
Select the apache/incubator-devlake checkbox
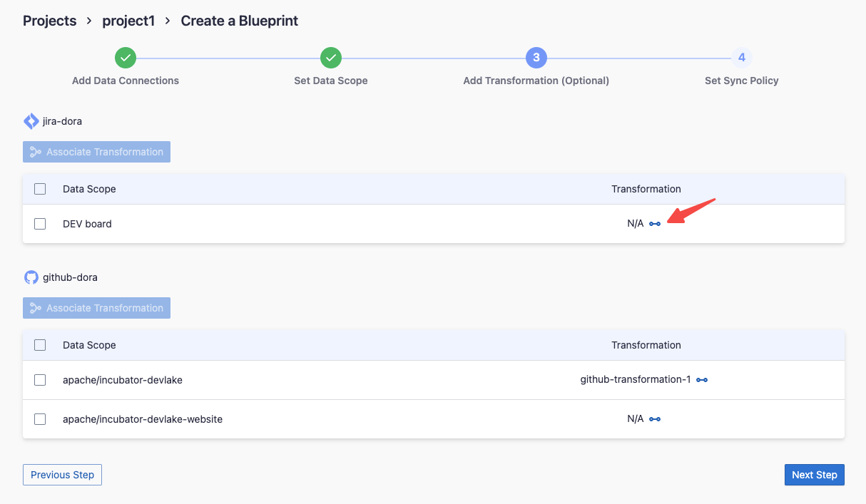click(x=40, y=380)
